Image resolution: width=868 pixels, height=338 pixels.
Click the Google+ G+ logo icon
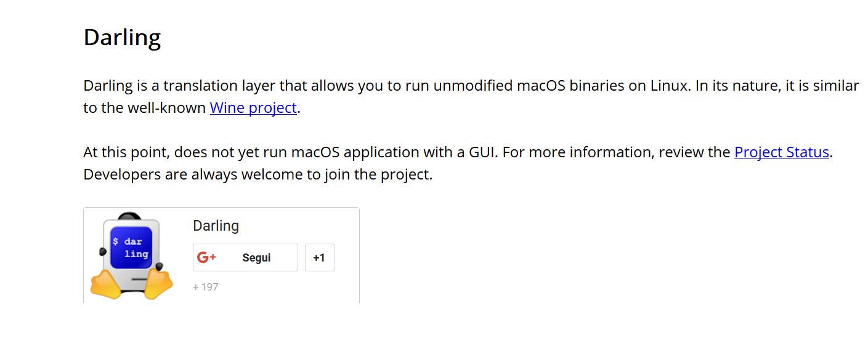point(206,258)
